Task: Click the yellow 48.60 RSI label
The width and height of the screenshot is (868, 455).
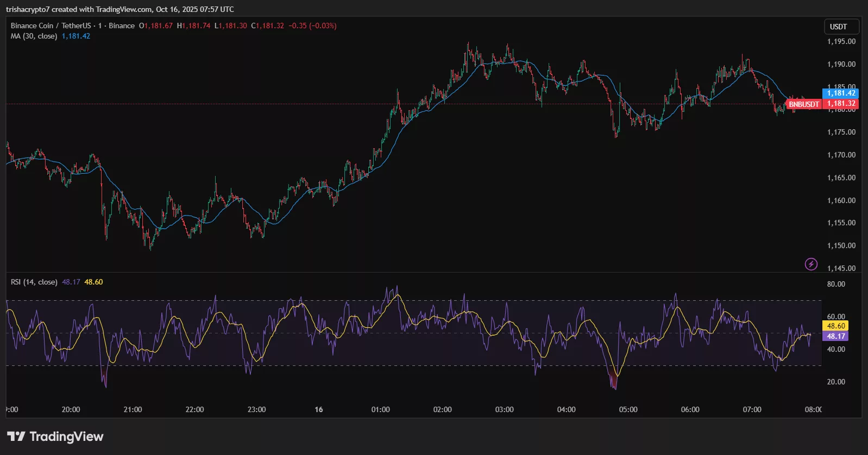Action: (836, 326)
